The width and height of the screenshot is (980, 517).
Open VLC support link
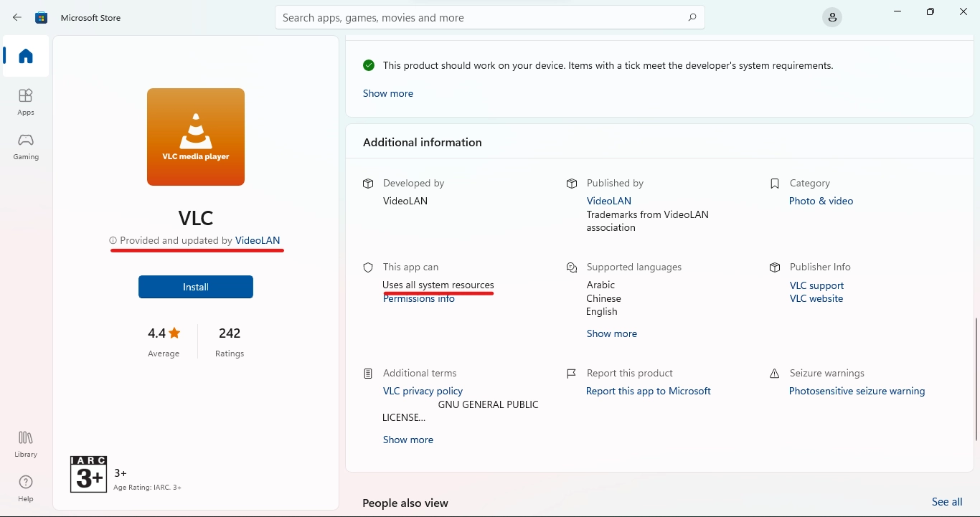[x=816, y=286]
